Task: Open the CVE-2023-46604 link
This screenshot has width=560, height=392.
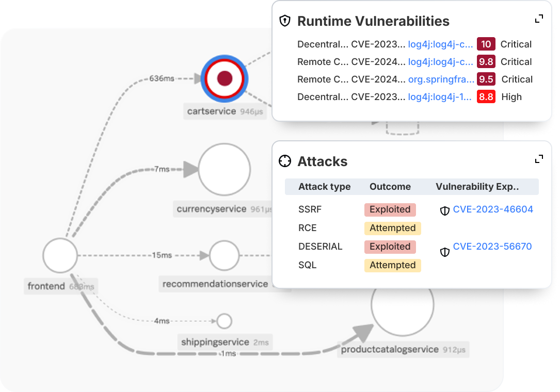Action: pos(493,209)
